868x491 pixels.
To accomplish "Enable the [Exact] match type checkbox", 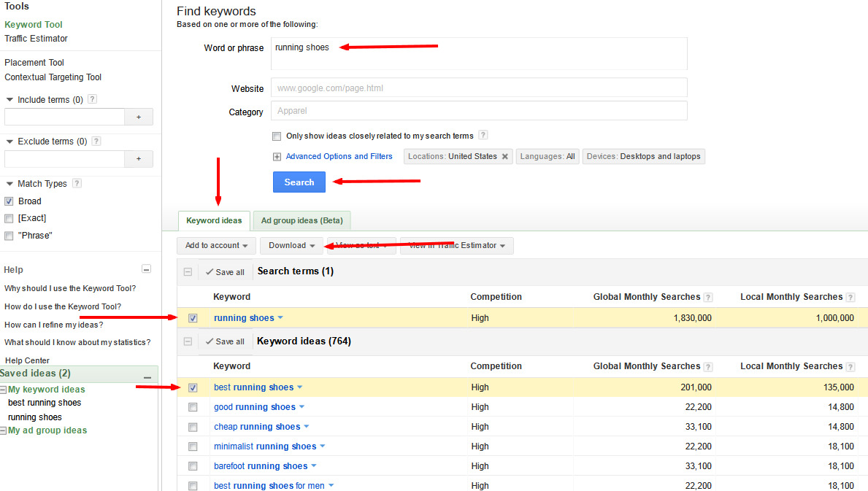I will click(9, 218).
